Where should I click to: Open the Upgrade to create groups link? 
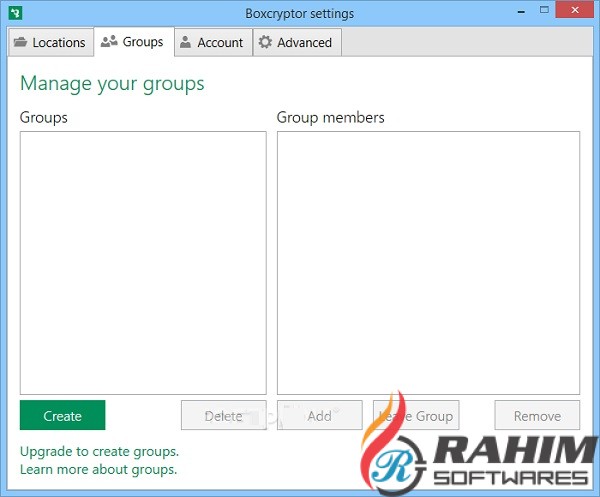pyautogui.click(x=99, y=451)
